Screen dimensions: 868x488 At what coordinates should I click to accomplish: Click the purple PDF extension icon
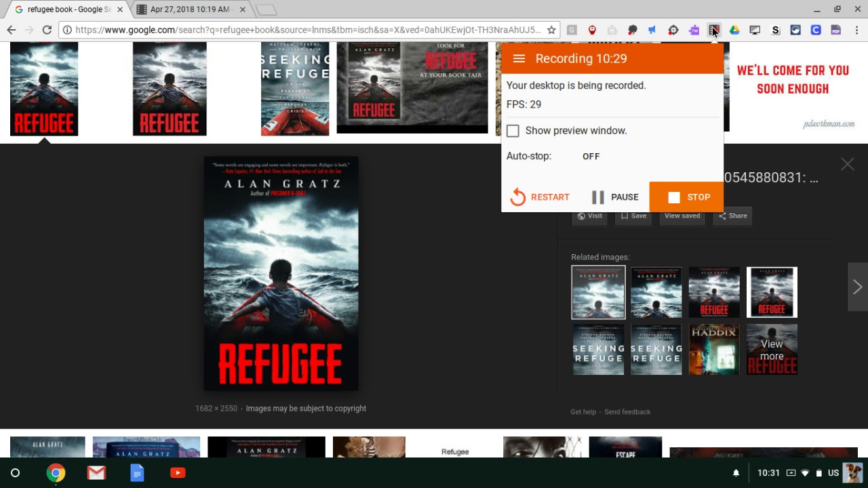point(836,30)
